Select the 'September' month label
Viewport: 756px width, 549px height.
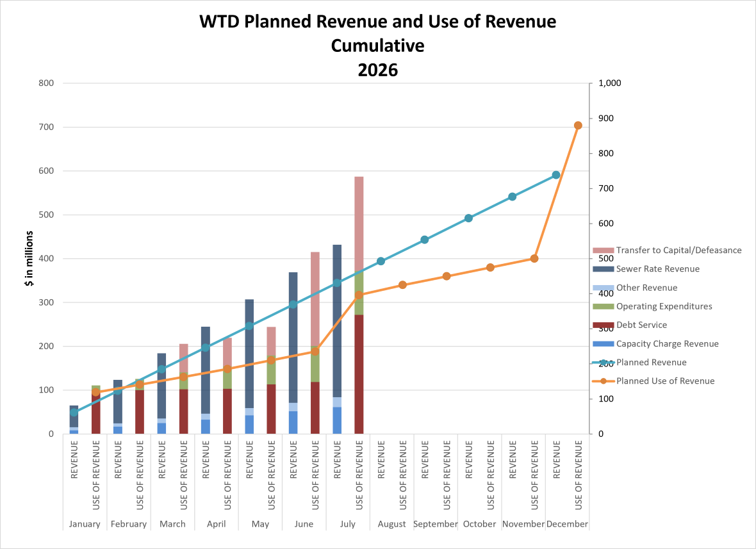(436, 524)
